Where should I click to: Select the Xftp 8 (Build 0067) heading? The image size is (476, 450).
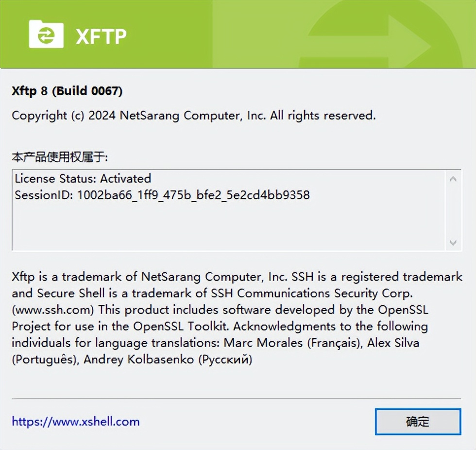click(67, 91)
